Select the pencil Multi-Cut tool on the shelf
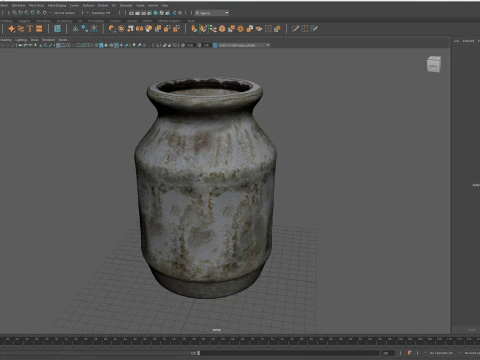 coord(295,29)
